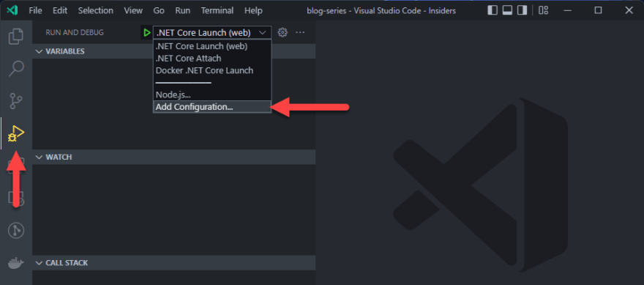644x285 pixels.
Task: Collapse the WATCH section
Action: (173, 157)
